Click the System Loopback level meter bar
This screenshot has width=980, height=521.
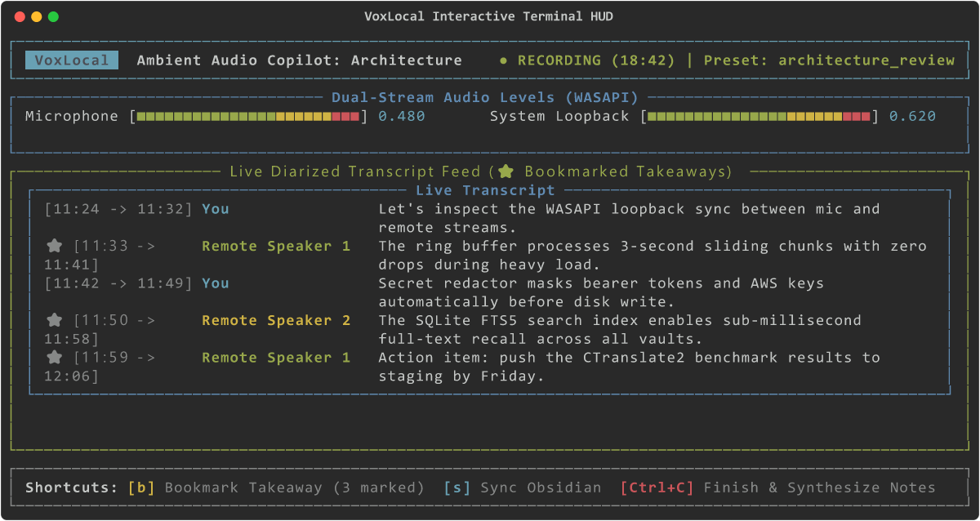pyautogui.click(x=759, y=117)
